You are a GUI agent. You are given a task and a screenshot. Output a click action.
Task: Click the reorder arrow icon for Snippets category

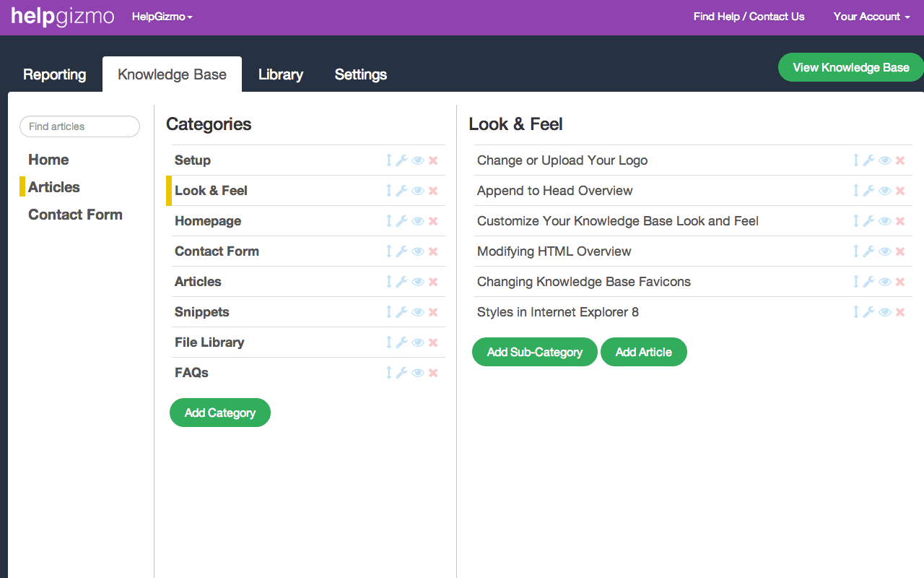pyautogui.click(x=388, y=312)
